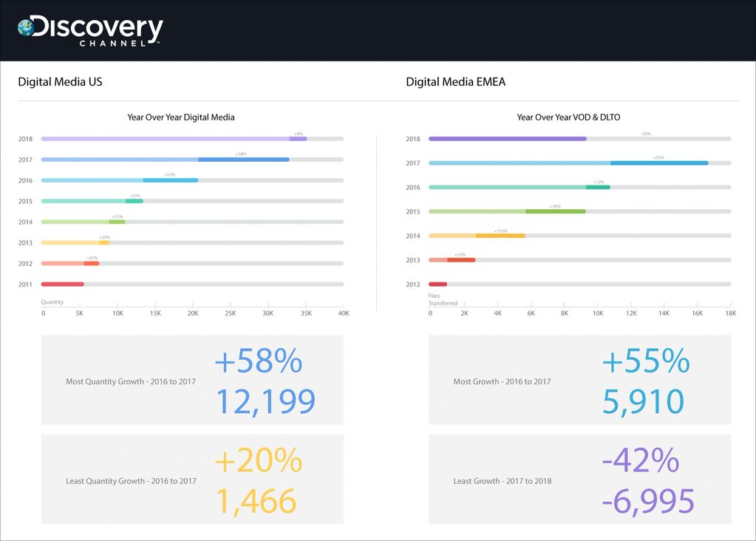Image resolution: width=756 pixels, height=541 pixels.
Task: Select the Digital Media EMEA heading
Action: 456,82
